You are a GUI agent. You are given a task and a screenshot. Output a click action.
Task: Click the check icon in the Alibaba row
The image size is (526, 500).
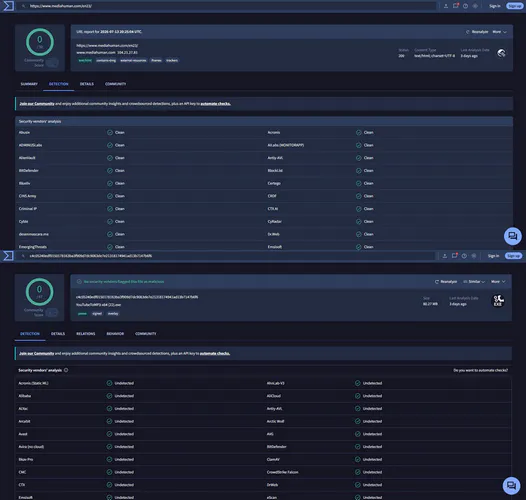tap(109, 396)
